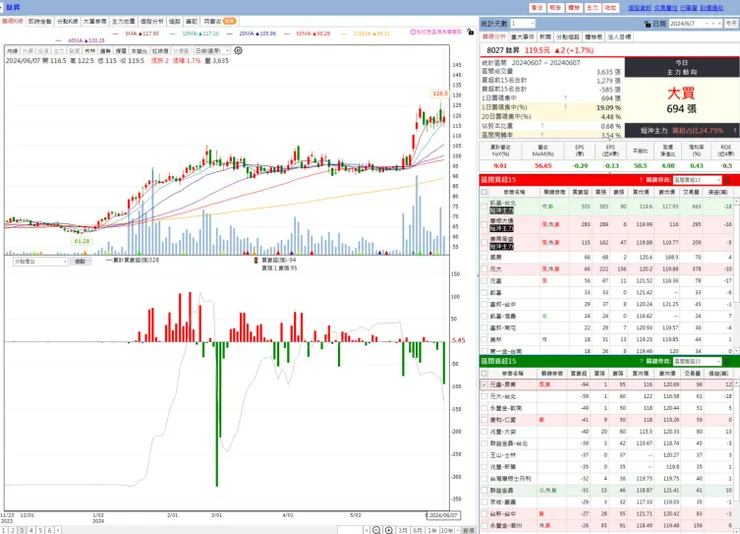Switch to 分點K線 tab

(67, 21)
